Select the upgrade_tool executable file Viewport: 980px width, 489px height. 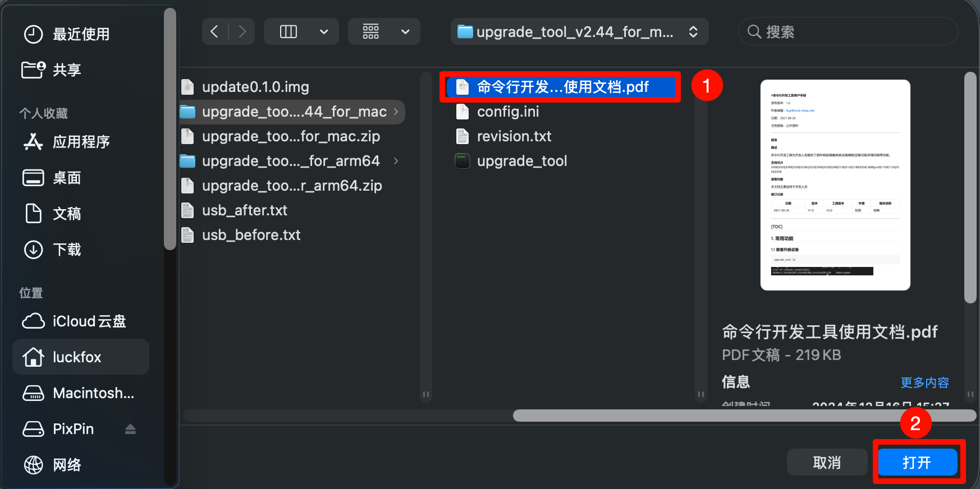[x=521, y=161]
